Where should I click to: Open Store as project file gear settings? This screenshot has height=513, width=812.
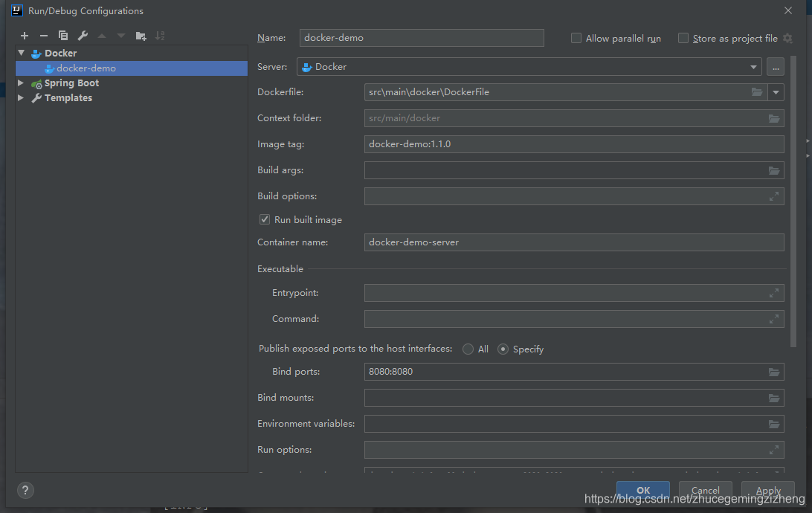point(787,39)
